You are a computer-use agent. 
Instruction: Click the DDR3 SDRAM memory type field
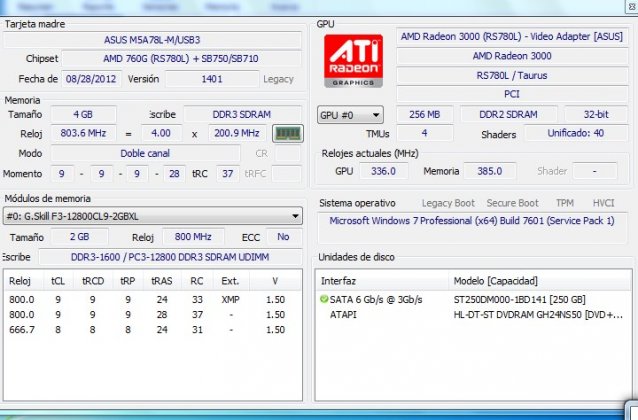(x=242, y=114)
